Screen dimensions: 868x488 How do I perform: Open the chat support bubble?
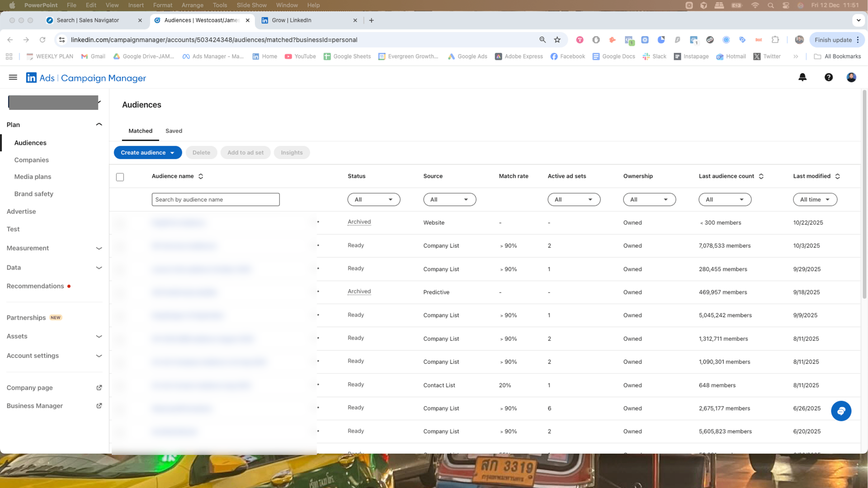(x=841, y=411)
